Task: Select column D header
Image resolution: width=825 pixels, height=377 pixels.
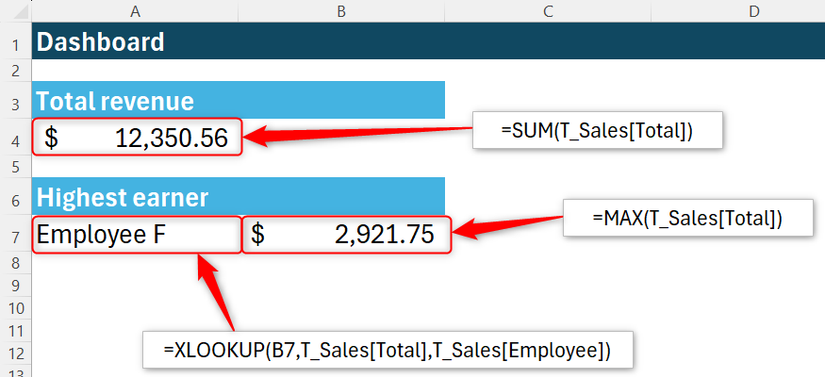Action: click(x=738, y=11)
